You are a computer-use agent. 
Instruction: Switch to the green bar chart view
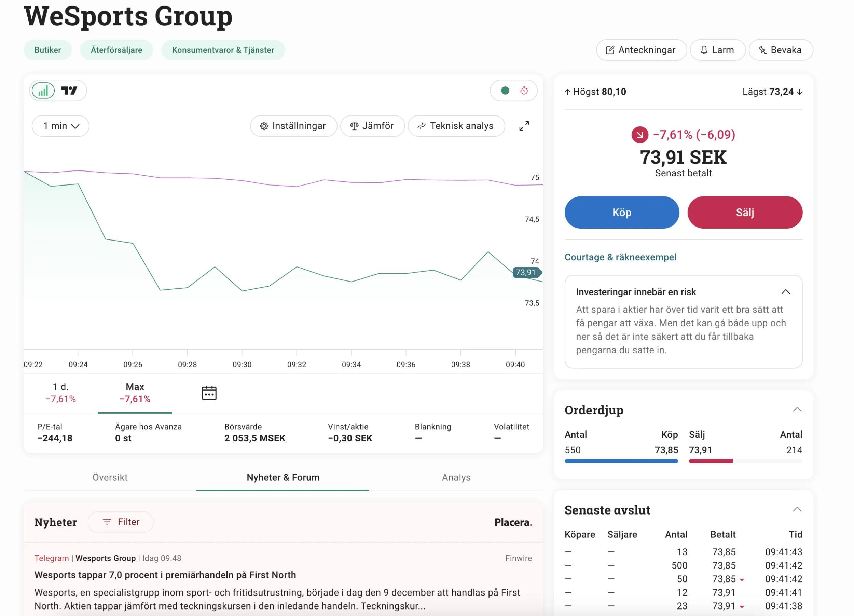43,91
